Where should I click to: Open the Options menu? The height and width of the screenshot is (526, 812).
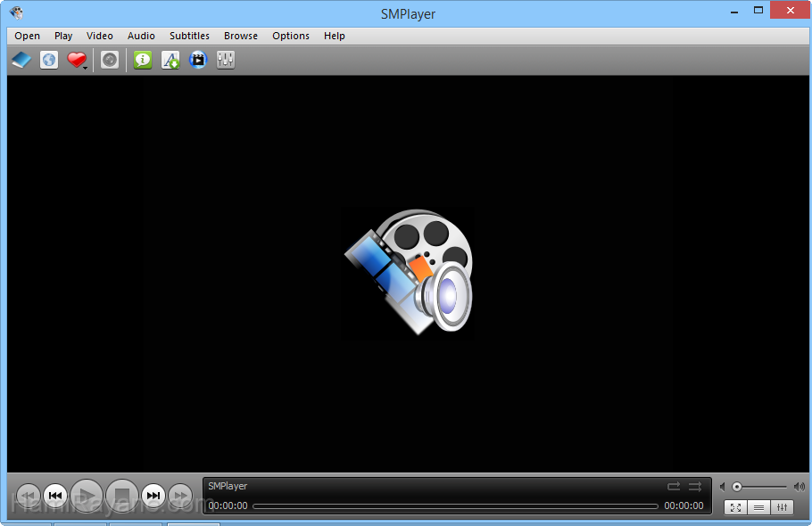[291, 36]
